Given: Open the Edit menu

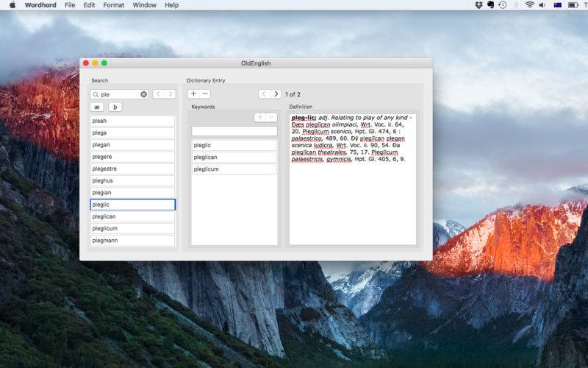Looking at the screenshot, I should click(89, 5).
